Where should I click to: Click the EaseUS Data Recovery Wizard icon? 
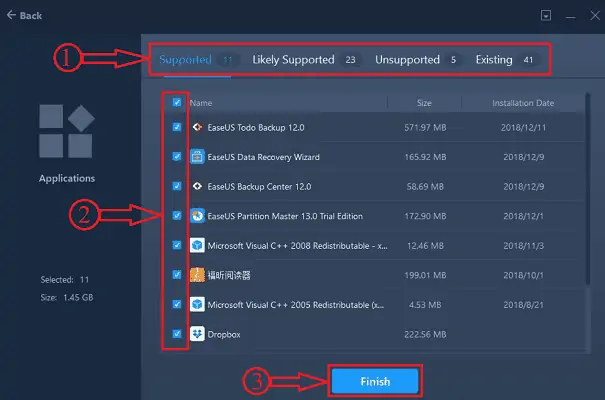[x=197, y=157]
